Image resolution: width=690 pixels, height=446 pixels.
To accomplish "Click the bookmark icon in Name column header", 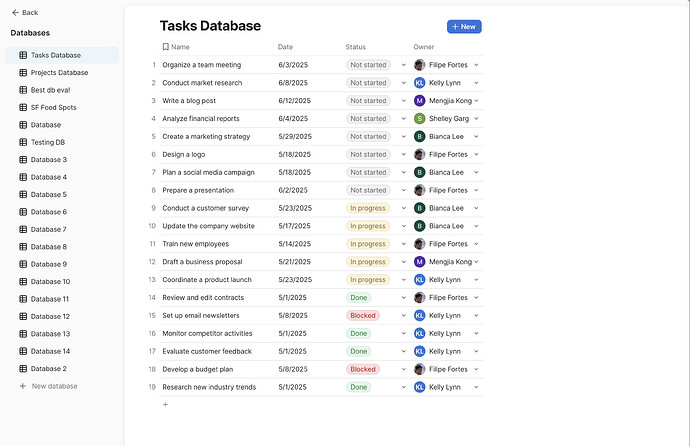I will coord(165,47).
